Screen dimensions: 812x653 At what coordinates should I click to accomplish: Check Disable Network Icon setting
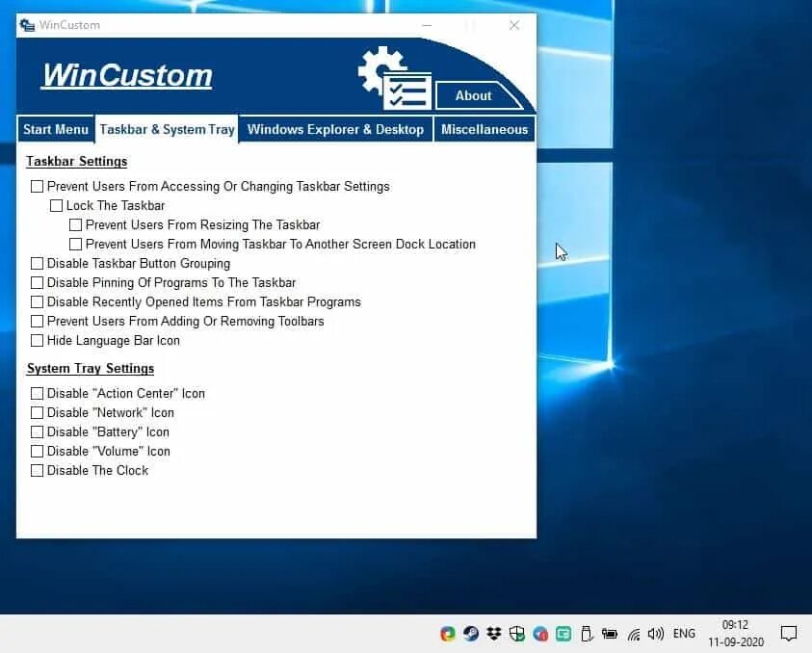click(38, 412)
